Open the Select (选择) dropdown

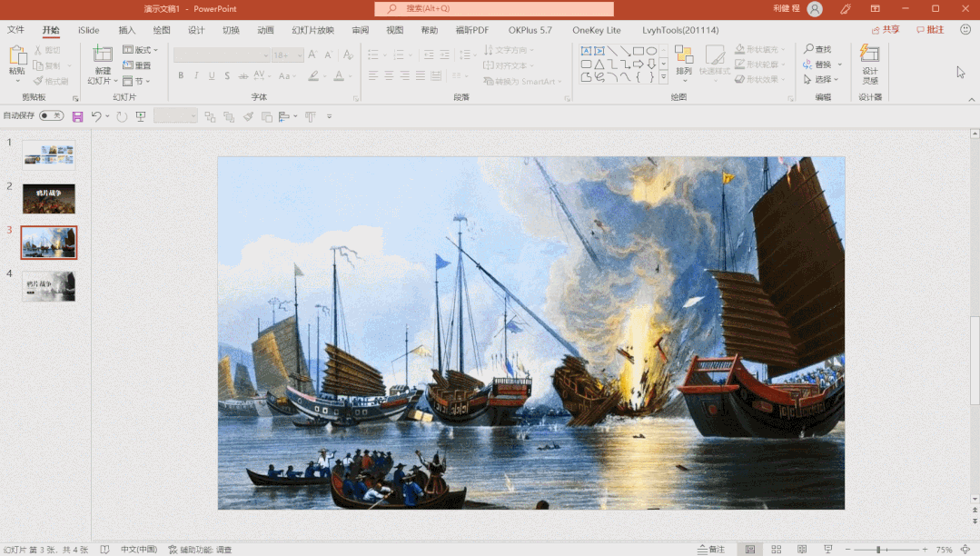[x=821, y=79]
